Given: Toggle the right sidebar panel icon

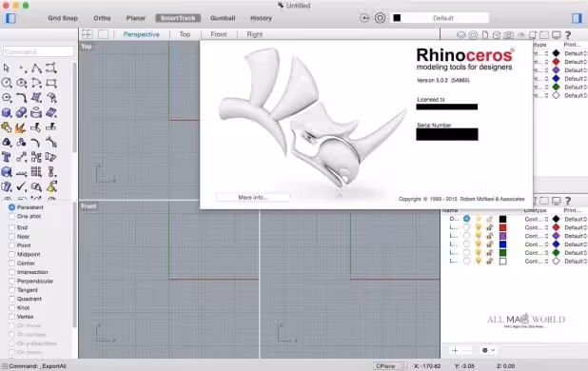Looking at the screenshot, I should point(578,18).
